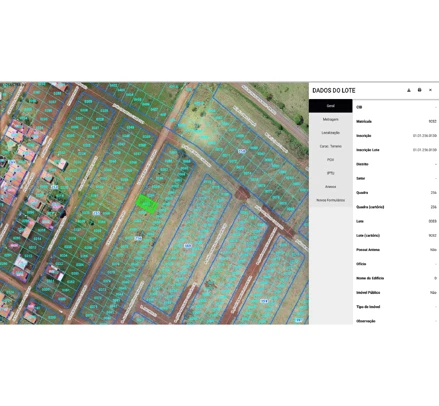439x406 pixels.
Task: Click the Inscrição Lote value field
Action: 425,150
